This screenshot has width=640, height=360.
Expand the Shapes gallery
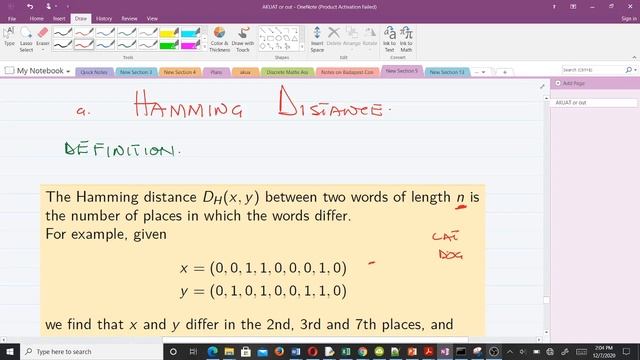pyautogui.click(x=302, y=47)
